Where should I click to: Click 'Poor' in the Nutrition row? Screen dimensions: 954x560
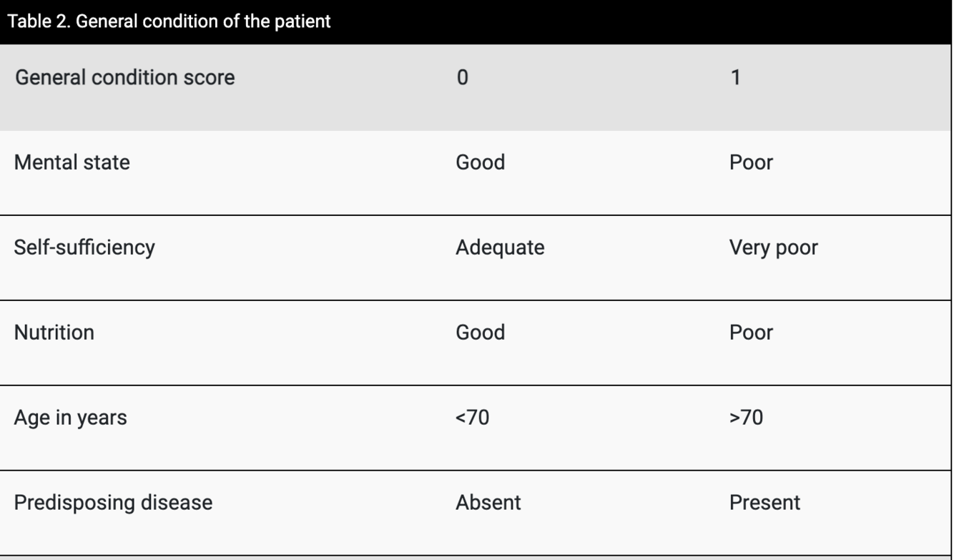(751, 333)
